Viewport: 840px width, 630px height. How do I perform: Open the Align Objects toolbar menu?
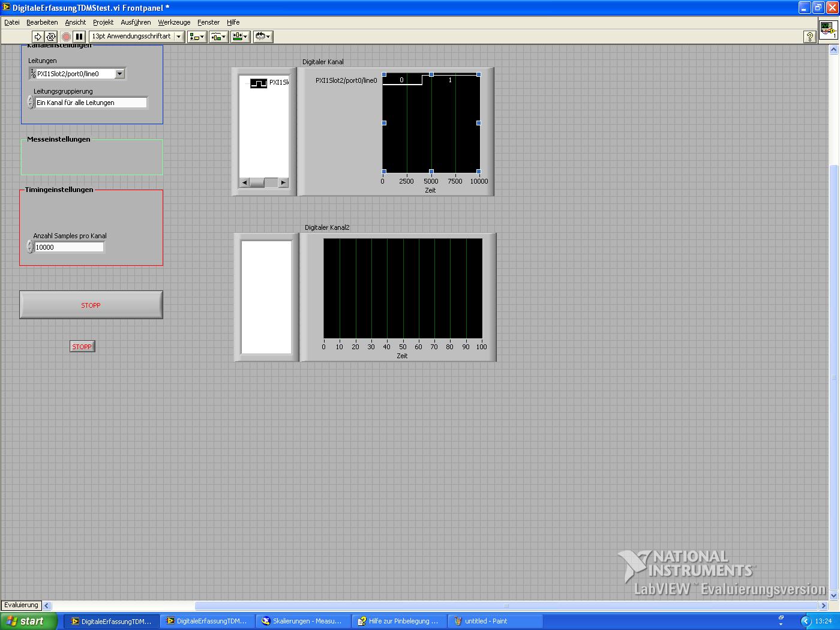197,37
